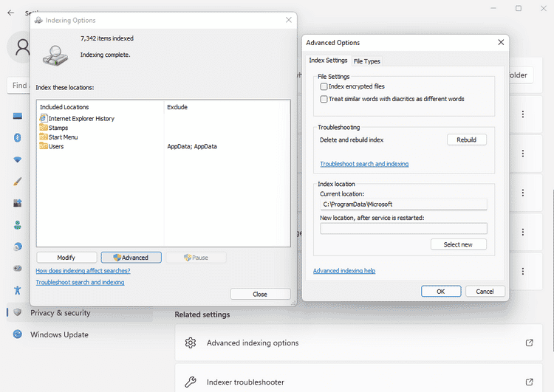Click the Indexer troubleshooter external-link icon

point(529,382)
